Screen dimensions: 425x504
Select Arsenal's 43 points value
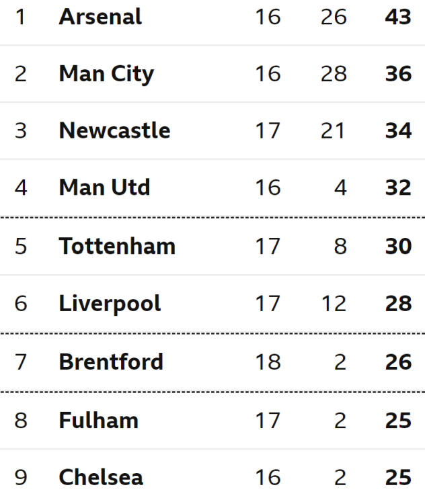pyautogui.click(x=398, y=17)
